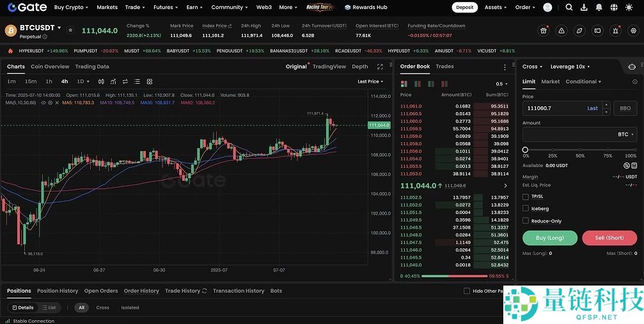The width and height of the screenshot is (644, 324).
Task: Open the Cross margin mode dropdown
Action: tap(532, 67)
